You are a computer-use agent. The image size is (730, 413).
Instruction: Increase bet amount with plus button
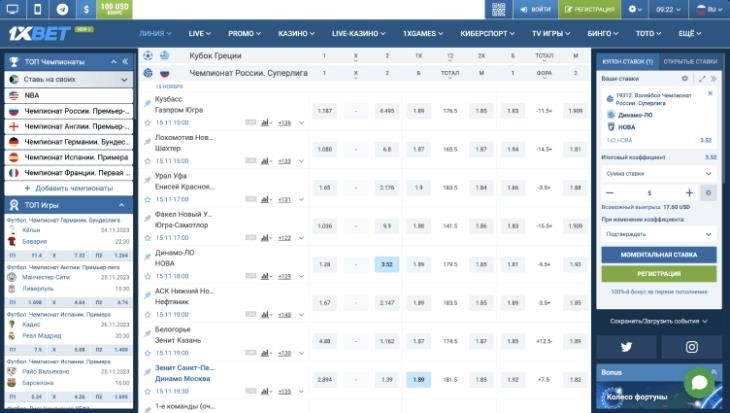click(x=689, y=193)
